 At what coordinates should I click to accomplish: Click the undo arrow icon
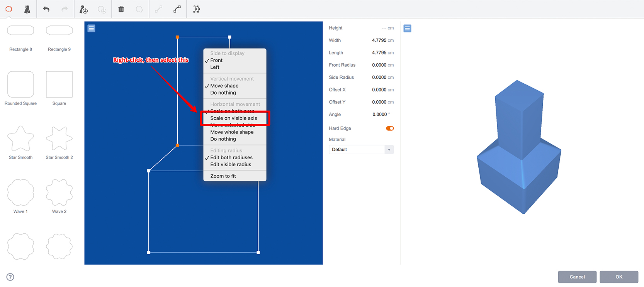tap(46, 9)
